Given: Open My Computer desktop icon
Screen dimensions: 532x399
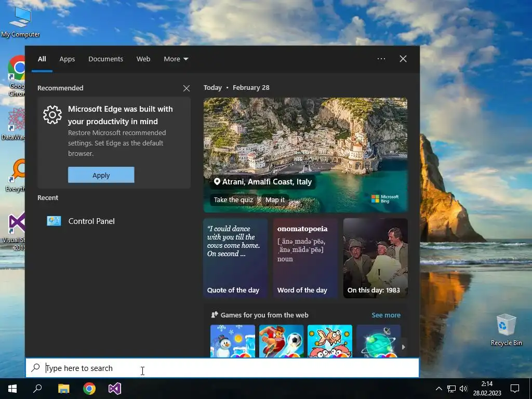Looking at the screenshot, I should (x=20, y=22).
